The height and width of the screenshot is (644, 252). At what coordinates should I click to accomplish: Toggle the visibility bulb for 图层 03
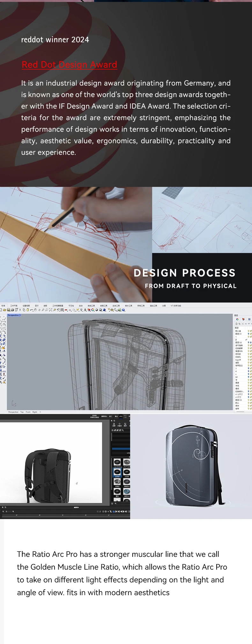tap(248, 400)
